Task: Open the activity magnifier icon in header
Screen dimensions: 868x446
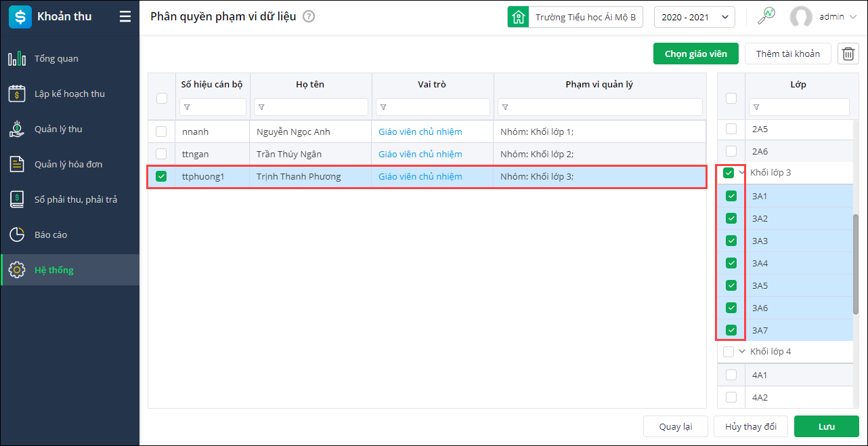Action: [766, 17]
